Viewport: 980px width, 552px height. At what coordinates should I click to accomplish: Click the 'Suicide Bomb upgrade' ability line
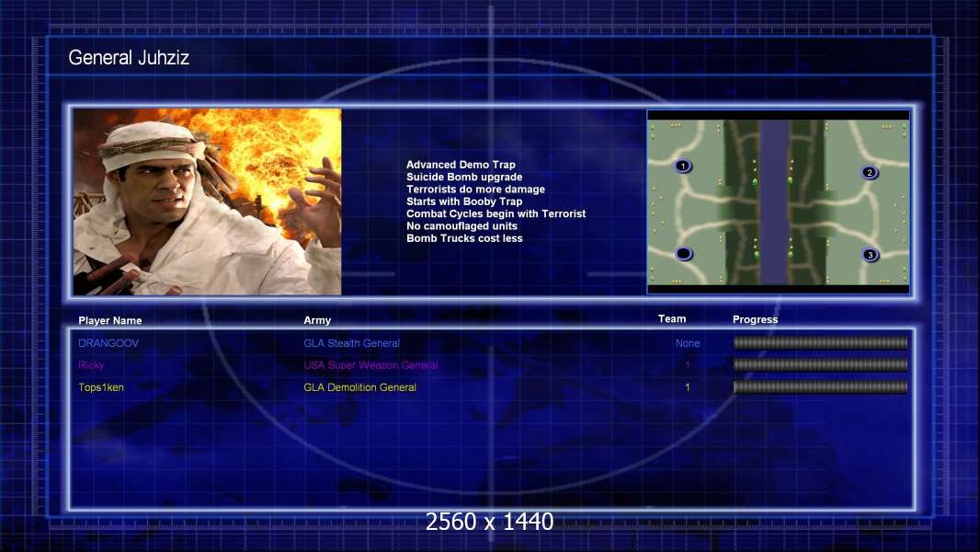pos(464,177)
